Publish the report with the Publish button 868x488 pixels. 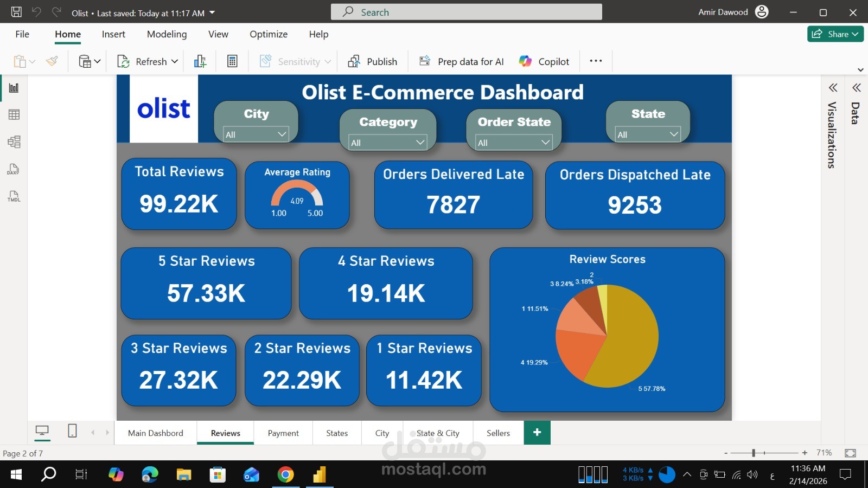(x=373, y=61)
